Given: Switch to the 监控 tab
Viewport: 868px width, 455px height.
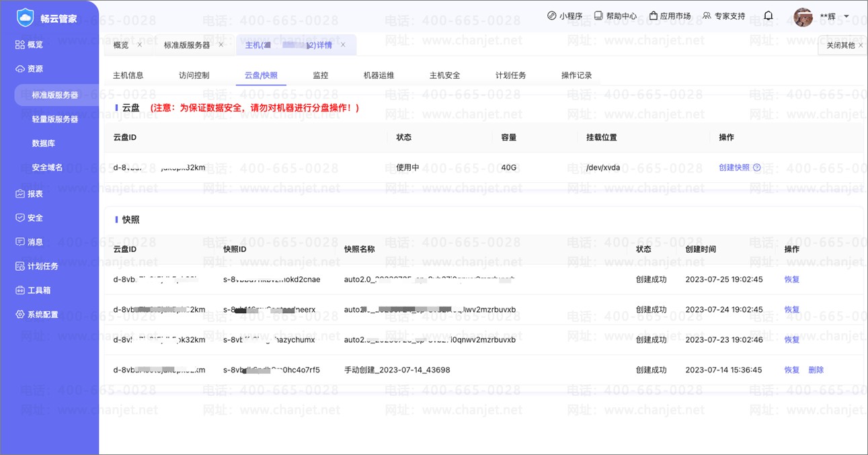Looking at the screenshot, I should point(321,75).
